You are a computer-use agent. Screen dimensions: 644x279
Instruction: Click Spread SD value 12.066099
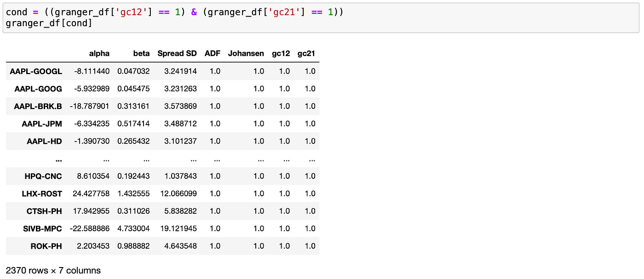pyautogui.click(x=178, y=194)
